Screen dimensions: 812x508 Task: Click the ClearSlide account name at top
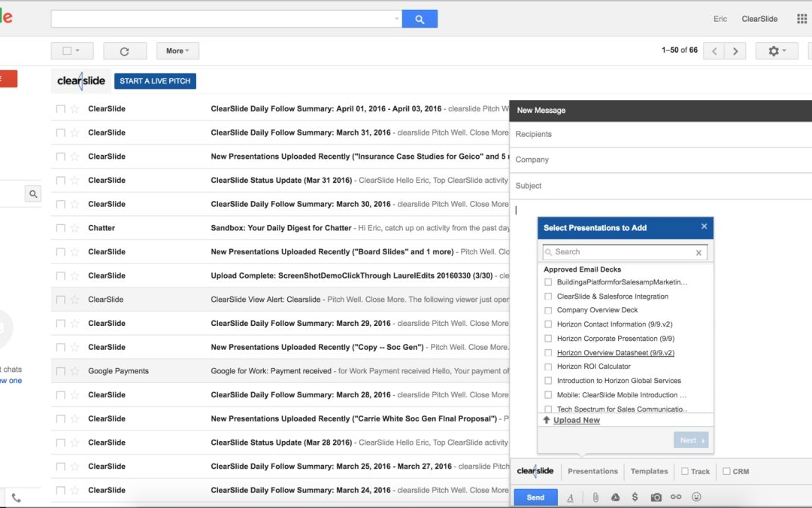click(759, 19)
